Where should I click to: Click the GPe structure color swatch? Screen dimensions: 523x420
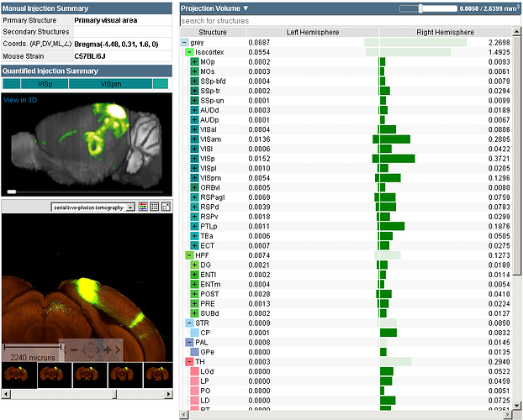194,352
